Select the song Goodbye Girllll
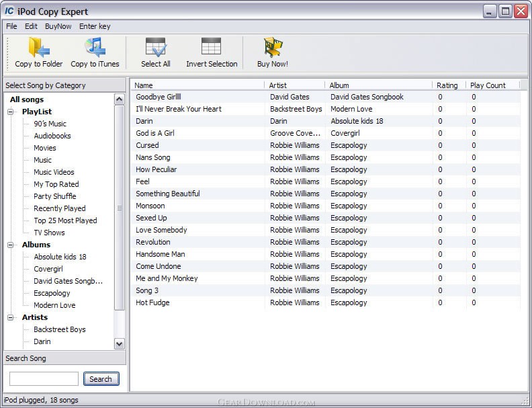Image resolution: width=532 pixels, height=408 pixels. click(158, 97)
